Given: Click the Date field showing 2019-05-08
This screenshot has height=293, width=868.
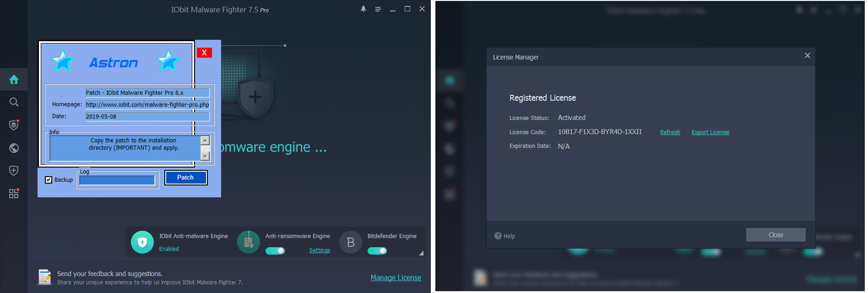Looking at the screenshot, I should [x=147, y=116].
